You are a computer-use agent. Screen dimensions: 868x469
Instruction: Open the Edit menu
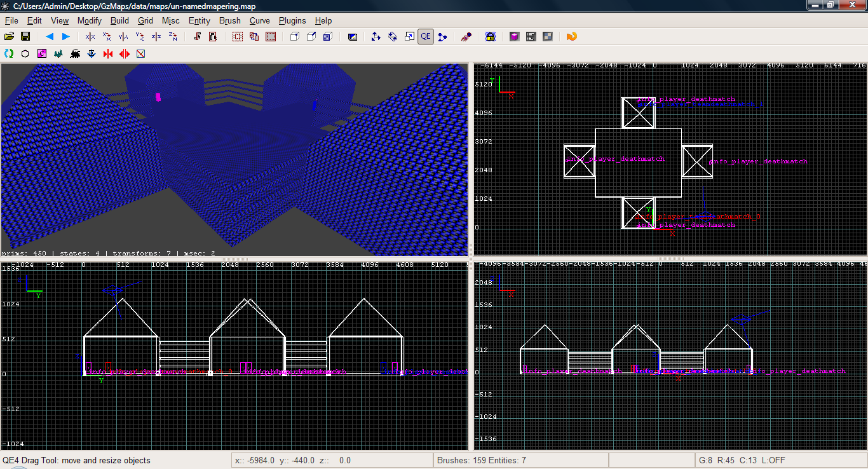34,20
